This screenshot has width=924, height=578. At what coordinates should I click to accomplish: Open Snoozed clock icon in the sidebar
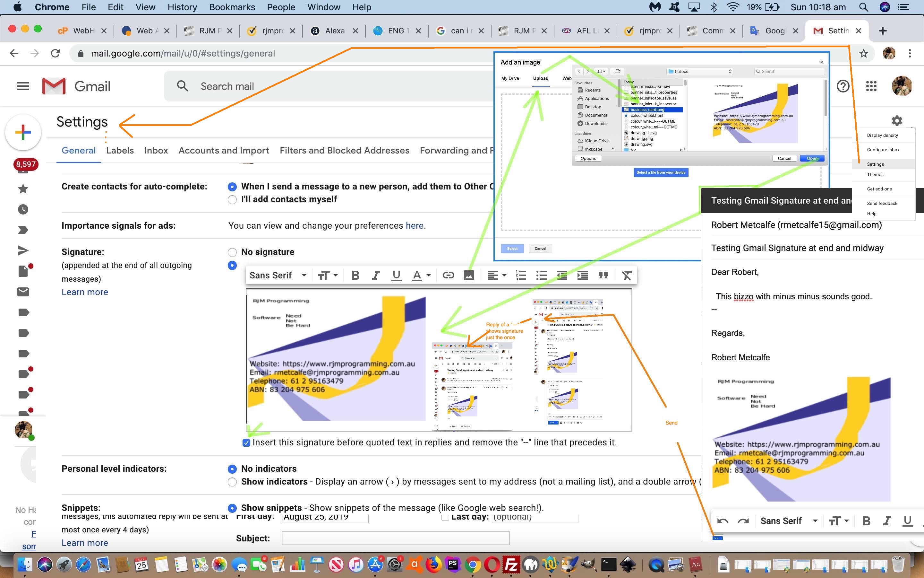(x=23, y=209)
